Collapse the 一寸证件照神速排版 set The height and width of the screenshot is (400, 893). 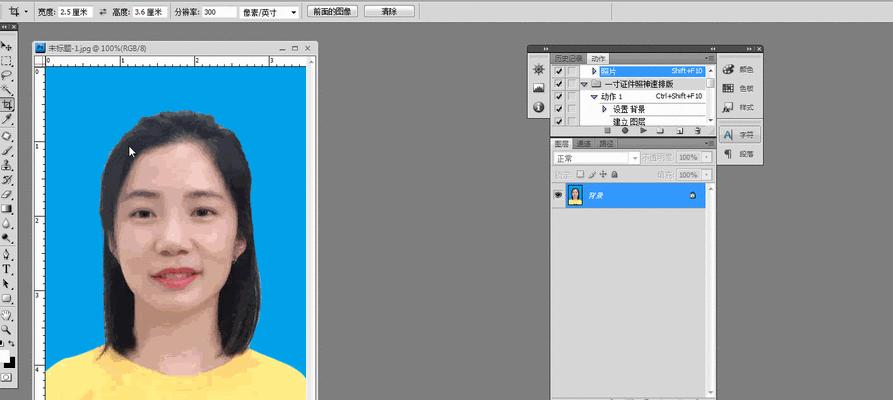584,84
